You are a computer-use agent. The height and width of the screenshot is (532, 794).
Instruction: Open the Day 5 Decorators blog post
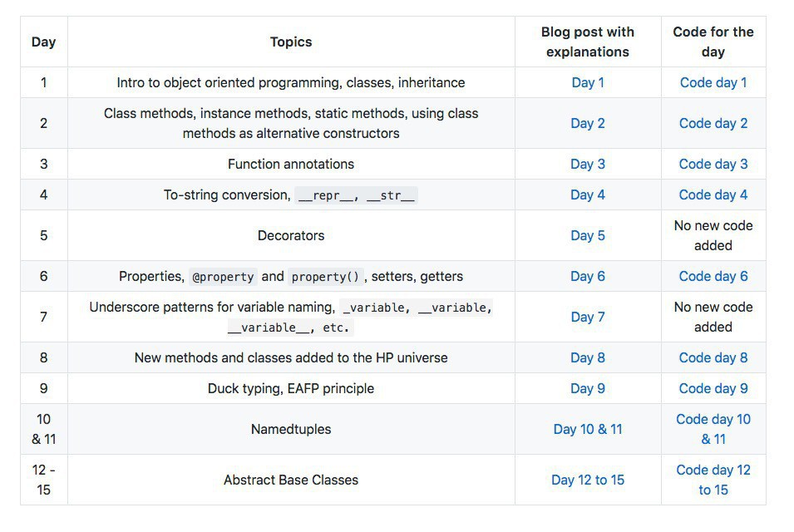click(x=587, y=235)
